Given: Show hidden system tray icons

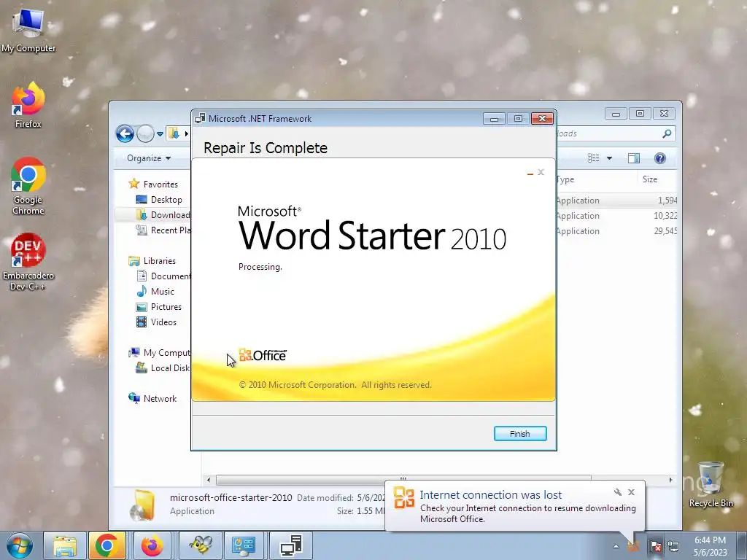Looking at the screenshot, I should coord(616,547).
